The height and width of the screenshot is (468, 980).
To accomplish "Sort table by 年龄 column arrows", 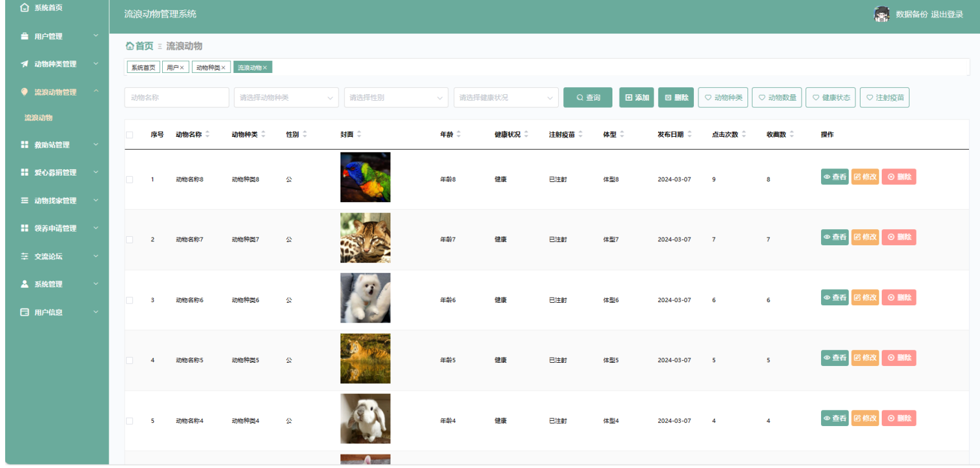I will [x=459, y=134].
